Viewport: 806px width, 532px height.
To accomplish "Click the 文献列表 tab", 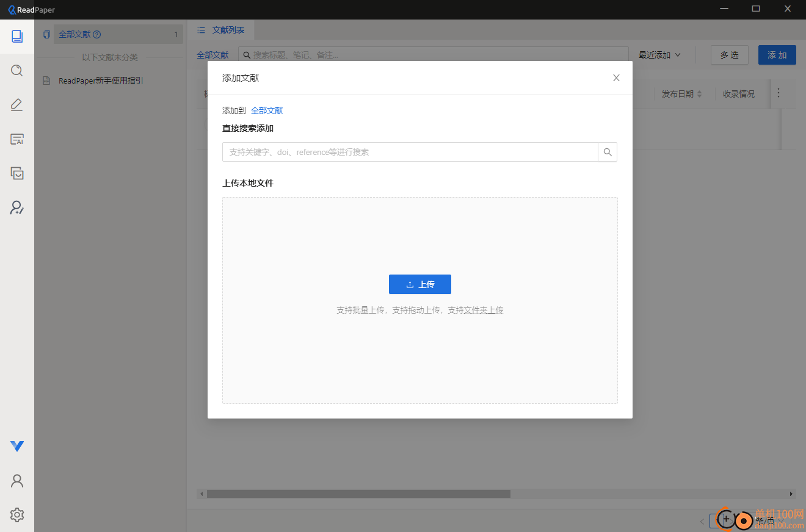I will click(x=220, y=30).
